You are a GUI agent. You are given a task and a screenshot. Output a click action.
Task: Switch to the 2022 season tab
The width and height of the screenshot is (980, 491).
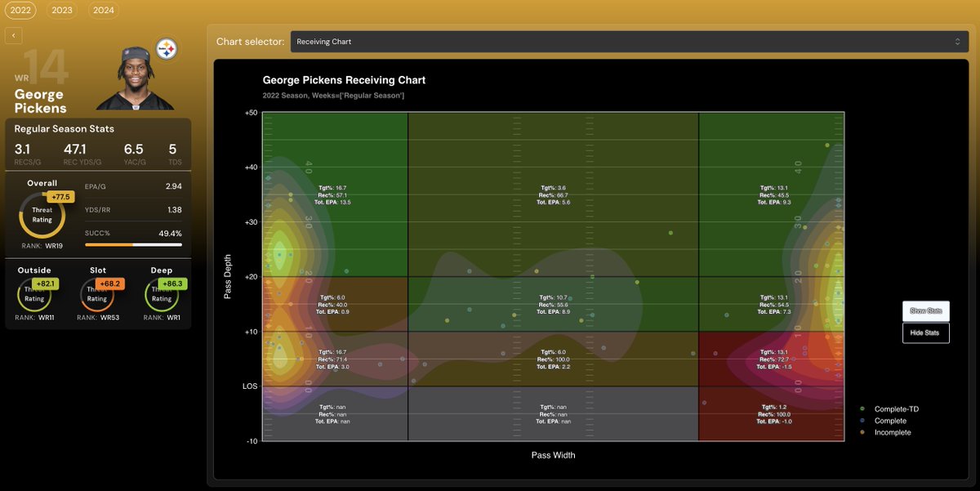pos(20,11)
